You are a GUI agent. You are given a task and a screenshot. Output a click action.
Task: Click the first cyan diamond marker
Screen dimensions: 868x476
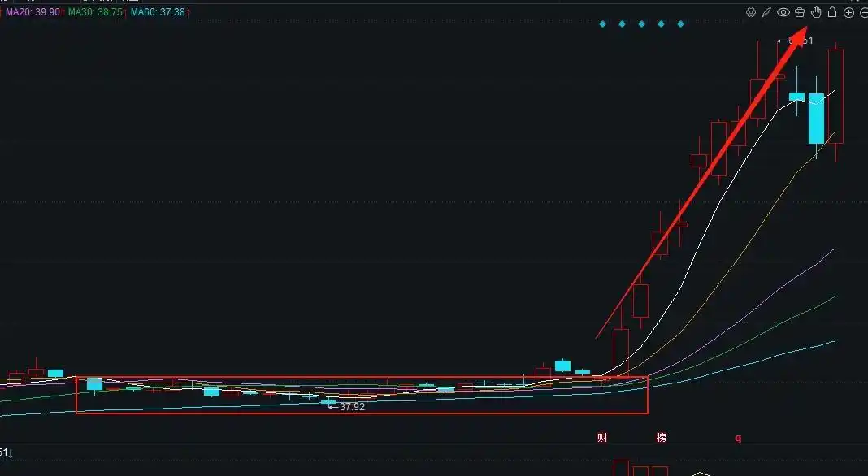pyautogui.click(x=602, y=24)
